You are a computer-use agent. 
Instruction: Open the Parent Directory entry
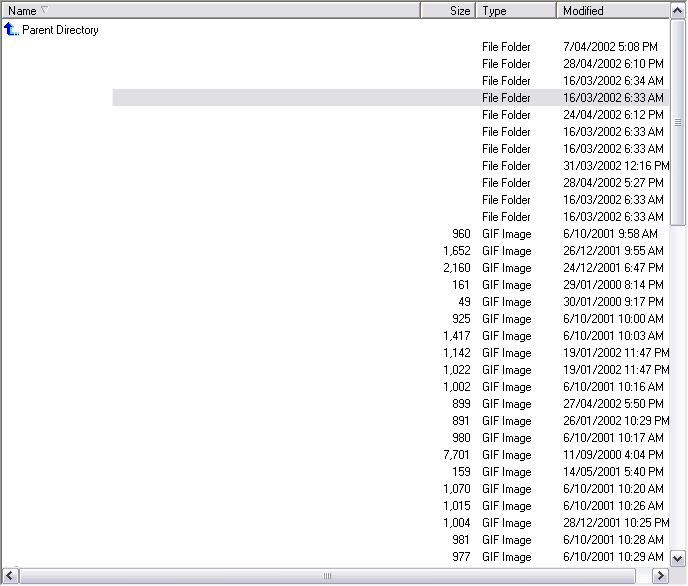coord(60,30)
